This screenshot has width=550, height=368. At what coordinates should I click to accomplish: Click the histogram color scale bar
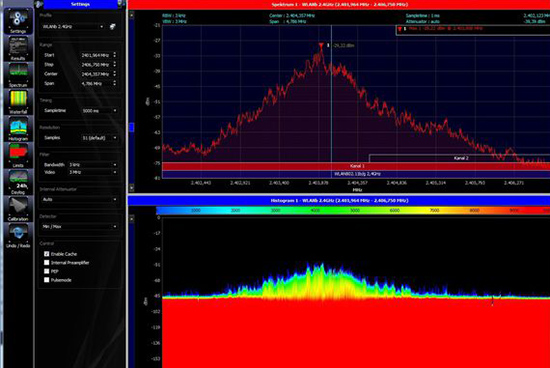point(353,210)
